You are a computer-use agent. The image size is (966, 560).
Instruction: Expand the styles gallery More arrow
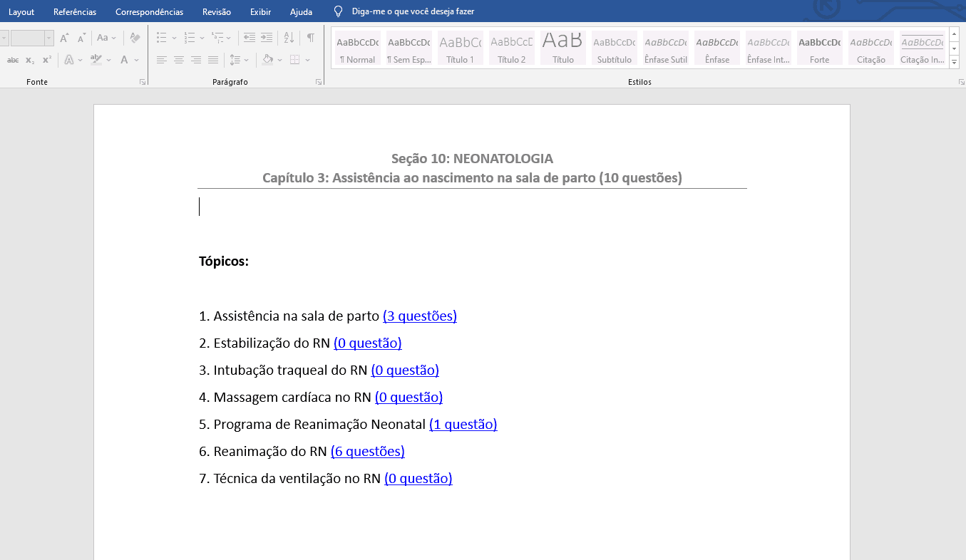click(x=954, y=62)
